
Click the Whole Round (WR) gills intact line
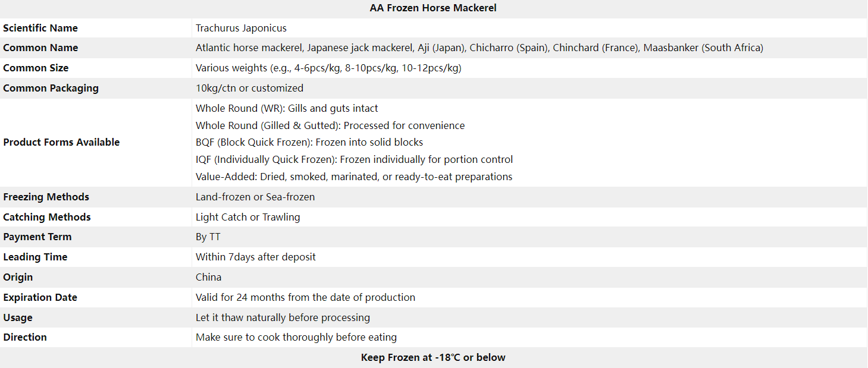pos(287,108)
